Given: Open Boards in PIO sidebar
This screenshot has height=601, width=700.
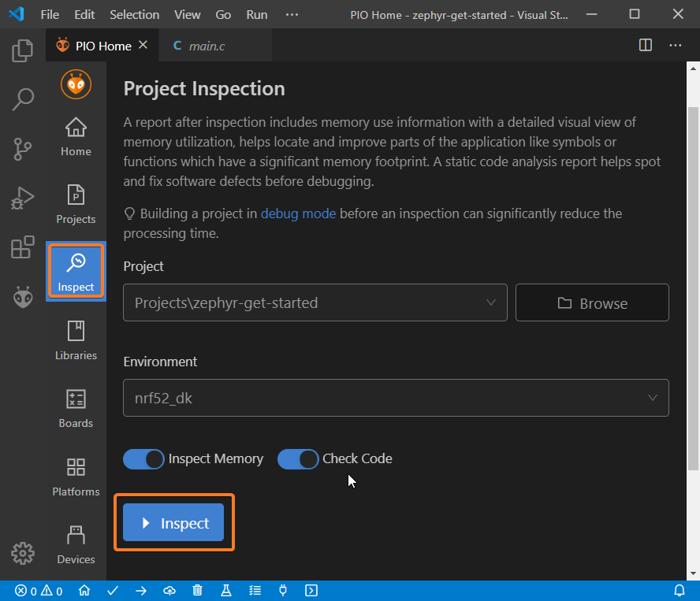Looking at the screenshot, I should 76,408.
